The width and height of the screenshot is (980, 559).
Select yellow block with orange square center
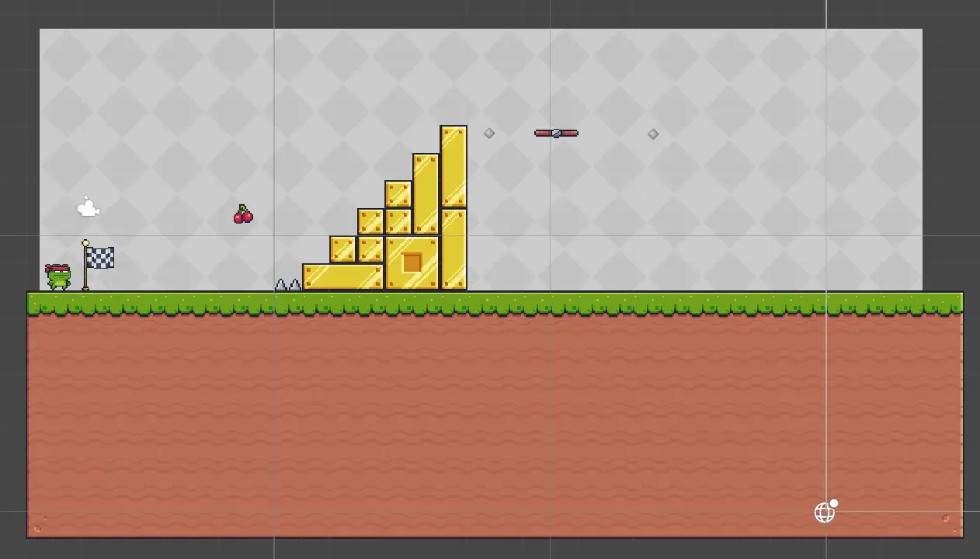412,263
